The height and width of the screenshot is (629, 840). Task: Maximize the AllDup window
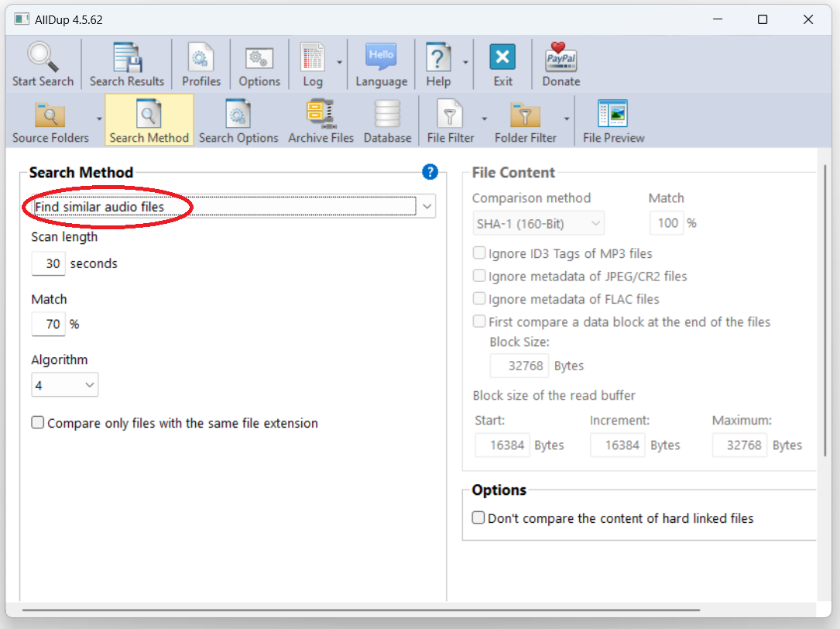[x=763, y=19]
